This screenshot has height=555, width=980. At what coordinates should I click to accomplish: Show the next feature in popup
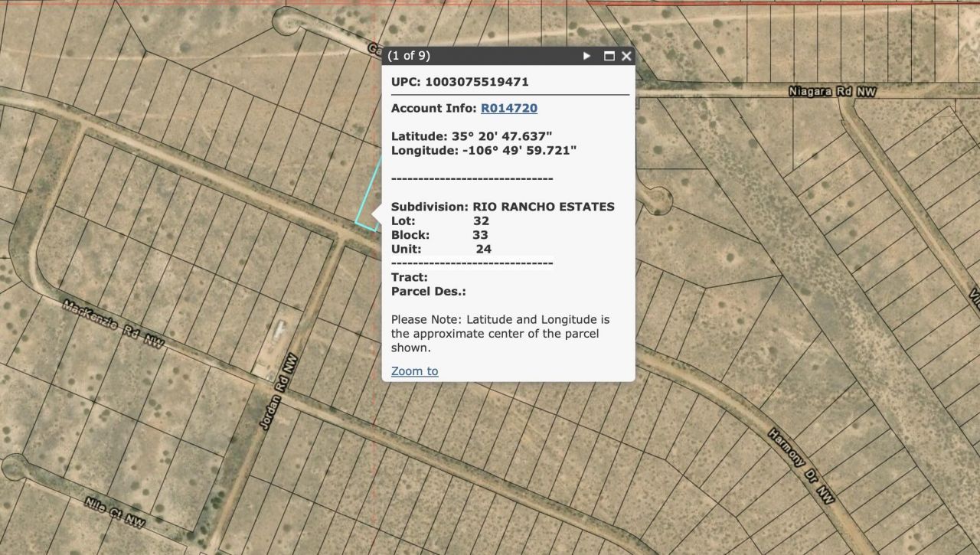pyautogui.click(x=586, y=56)
